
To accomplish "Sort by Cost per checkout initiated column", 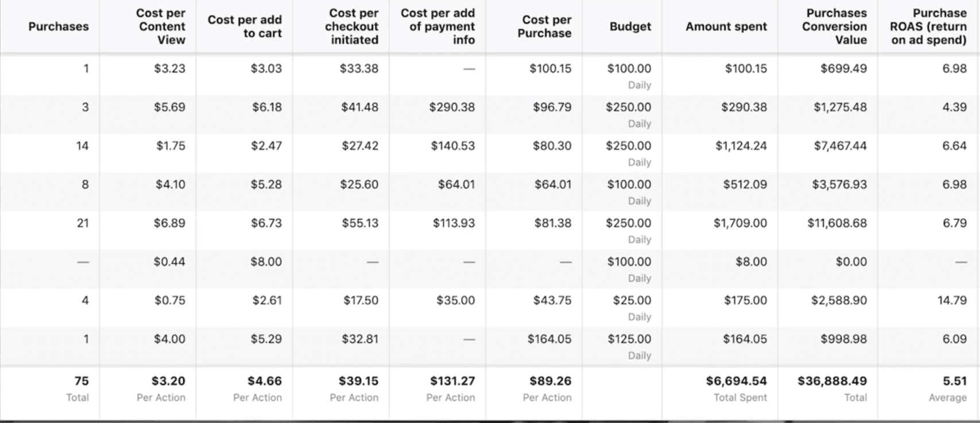I will 351,26.
